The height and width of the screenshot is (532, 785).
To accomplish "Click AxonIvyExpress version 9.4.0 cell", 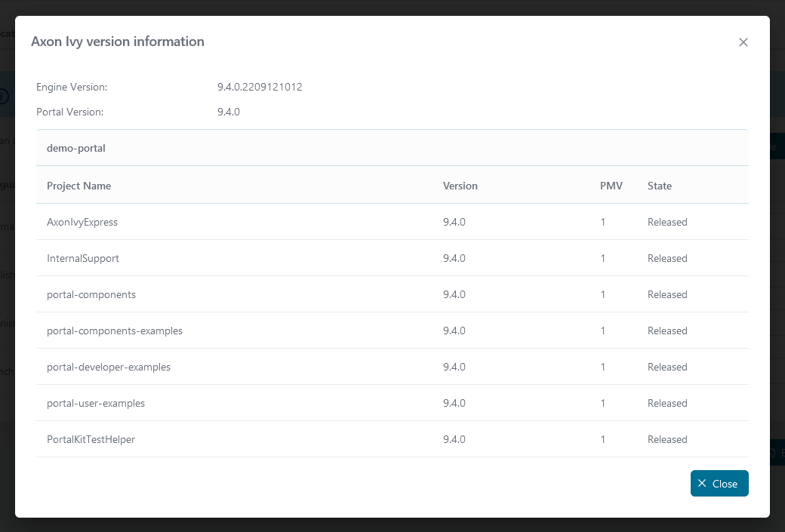I will click(x=454, y=222).
